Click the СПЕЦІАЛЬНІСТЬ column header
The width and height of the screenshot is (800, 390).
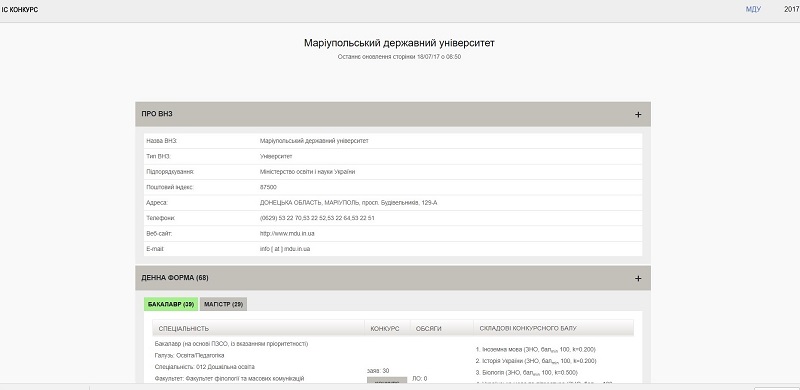tap(184, 329)
